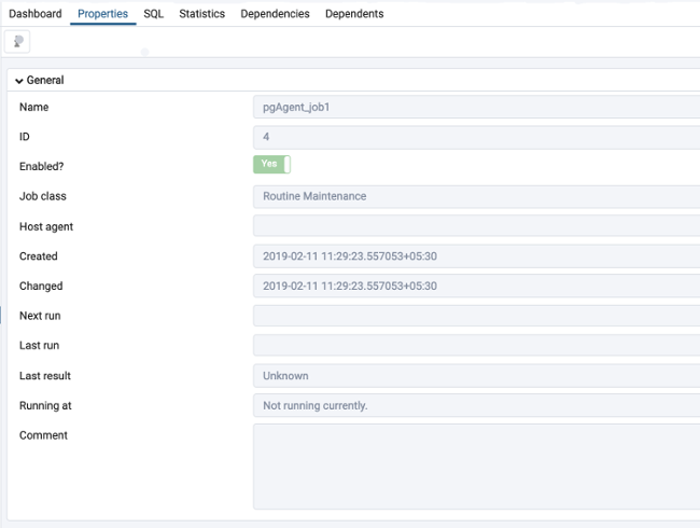This screenshot has height=528, width=700.
Task: Click the Last result field showing Unknown
Action: coord(476,376)
